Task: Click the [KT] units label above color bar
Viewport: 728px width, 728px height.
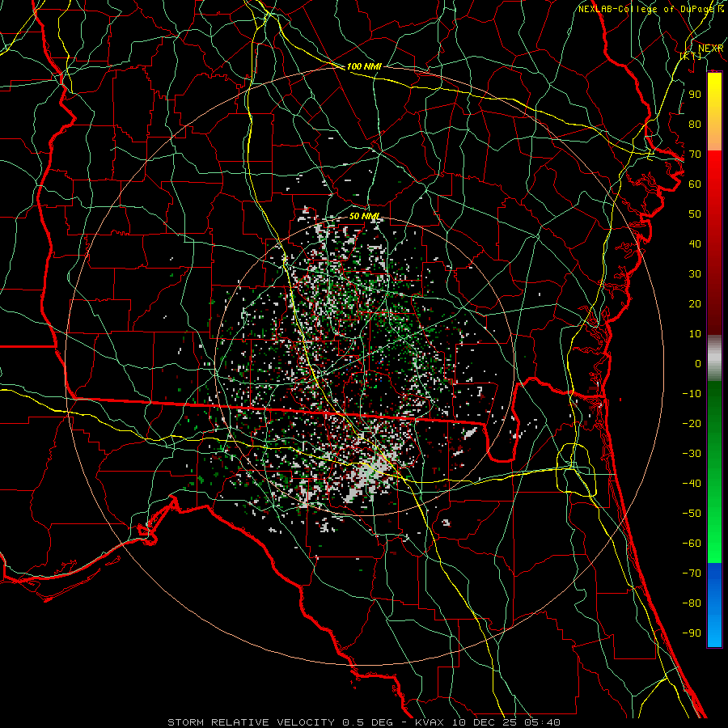Action: click(x=691, y=56)
